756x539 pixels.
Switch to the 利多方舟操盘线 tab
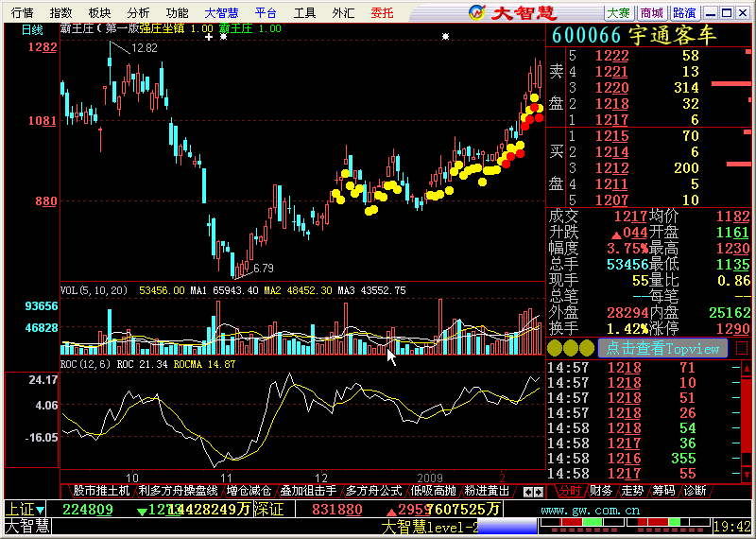(x=178, y=491)
